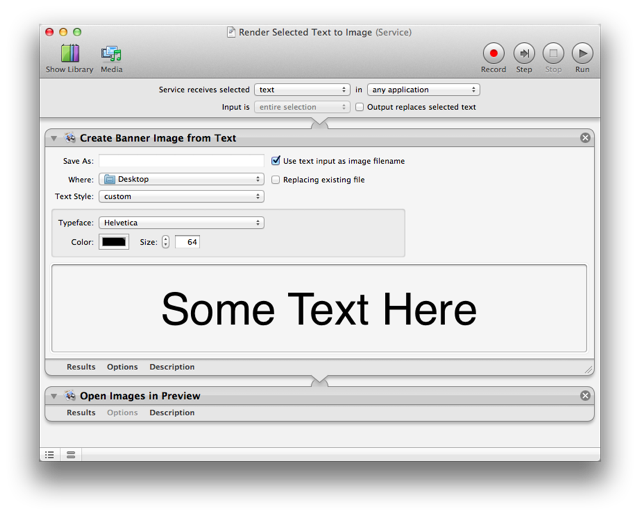
Task: Open the Service receives selected text dropdown
Action: coord(302,90)
